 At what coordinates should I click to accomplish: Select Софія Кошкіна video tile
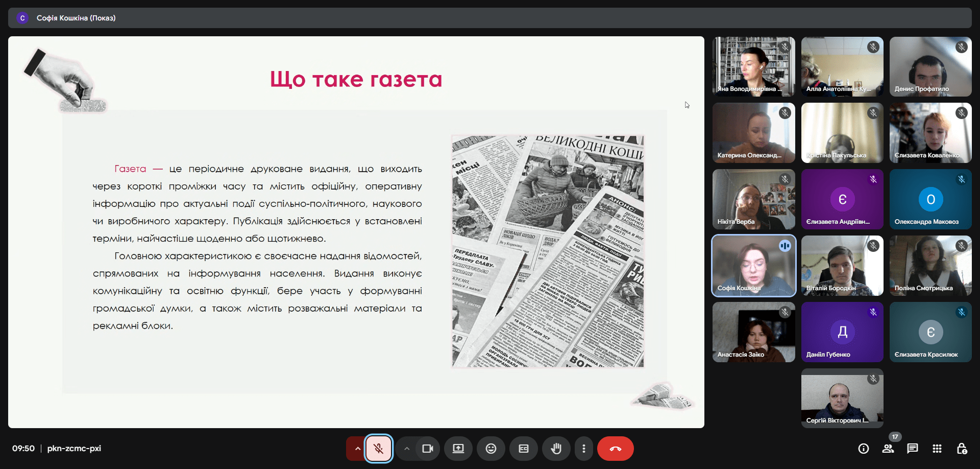pyautogui.click(x=753, y=266)
